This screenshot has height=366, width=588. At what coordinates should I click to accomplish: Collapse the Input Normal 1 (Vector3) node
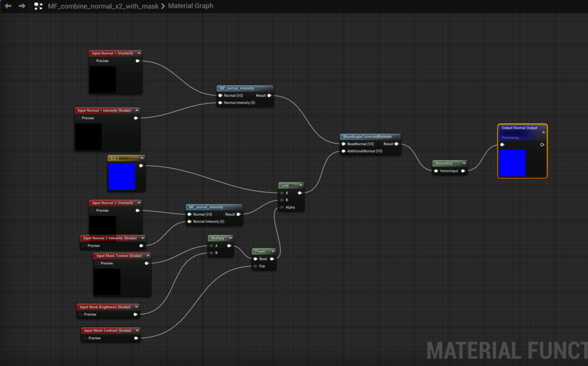[x=139, y=53]
